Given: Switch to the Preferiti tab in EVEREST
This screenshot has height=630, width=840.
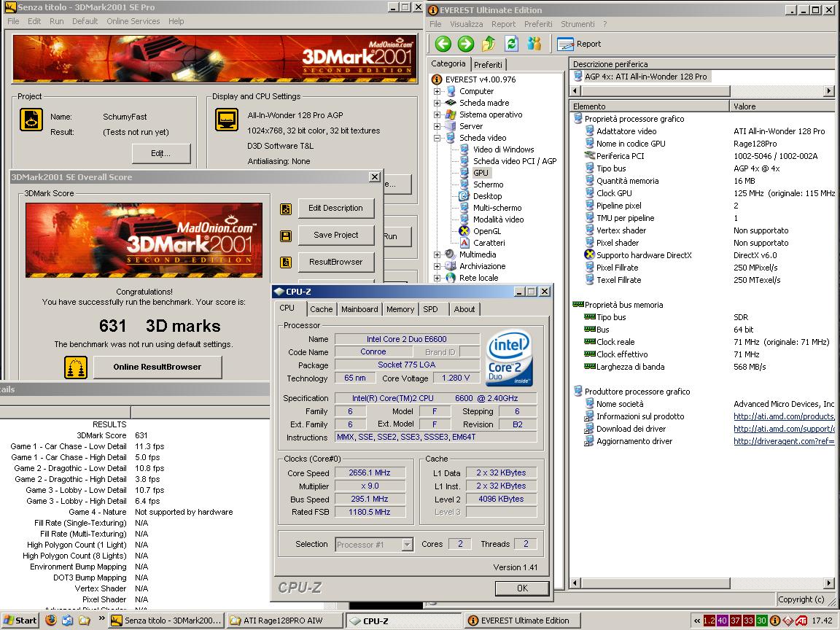Looking at the screenshot, I should 488,65.
